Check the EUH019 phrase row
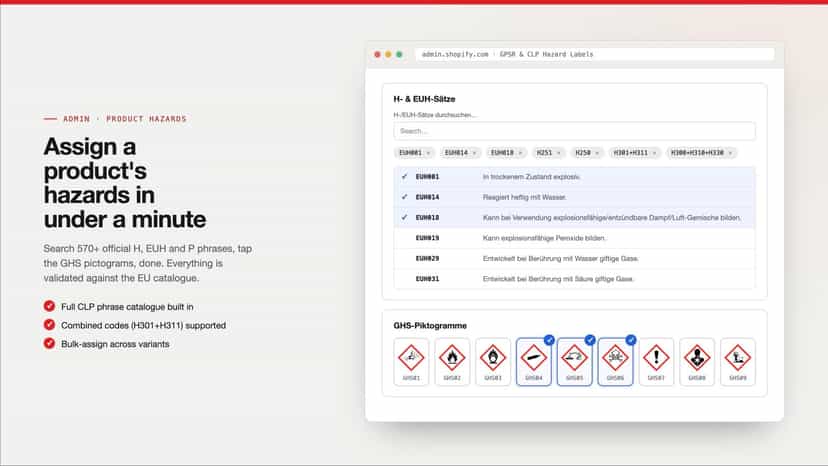 point(575,238)
